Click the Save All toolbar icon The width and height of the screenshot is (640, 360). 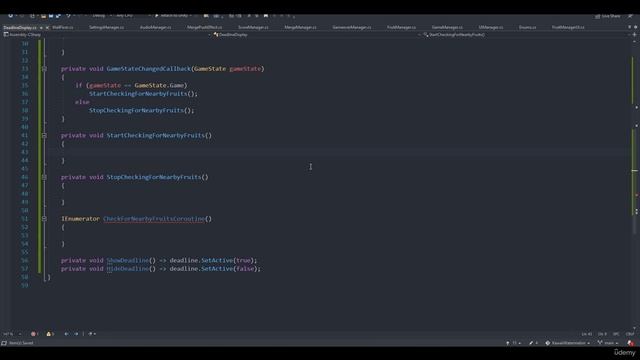[58, 16]
